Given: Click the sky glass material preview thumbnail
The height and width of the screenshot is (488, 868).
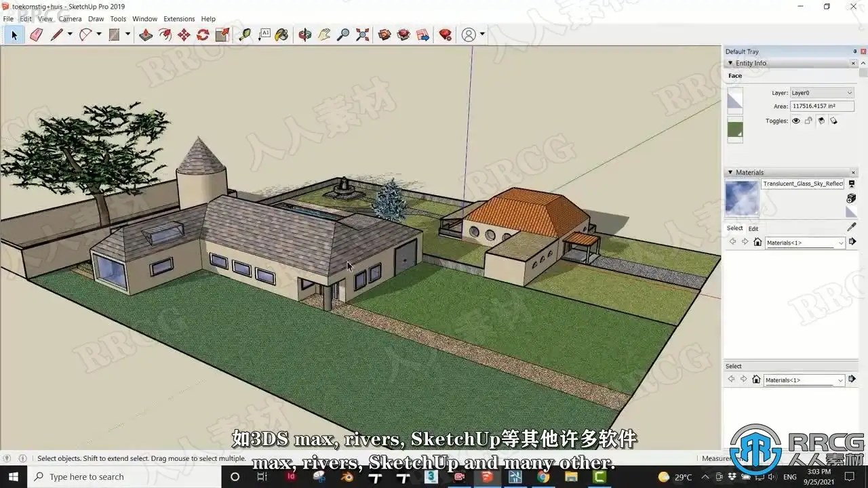Looking at the screenshot, I should pyautogui.click(x=742, y=198).
